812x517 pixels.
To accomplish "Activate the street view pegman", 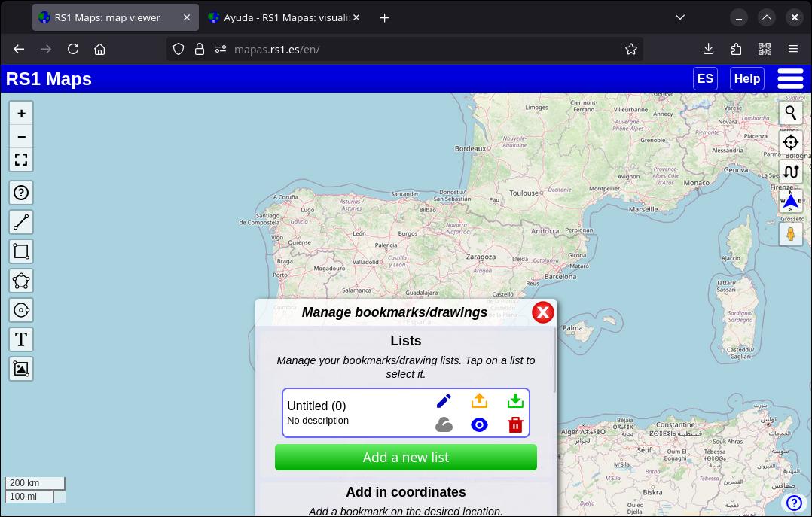I will pos(791,234).
